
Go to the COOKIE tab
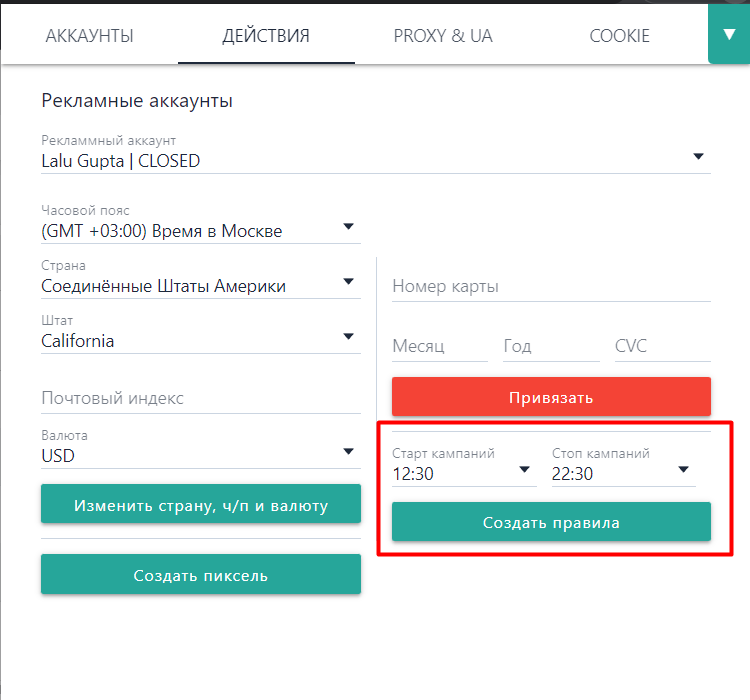pos(620,36)
